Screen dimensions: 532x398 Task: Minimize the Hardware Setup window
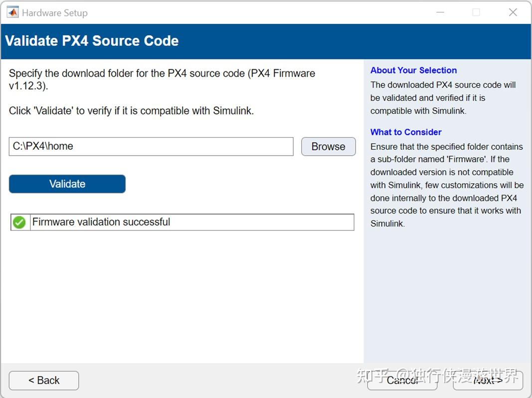[x=439, y=12]
